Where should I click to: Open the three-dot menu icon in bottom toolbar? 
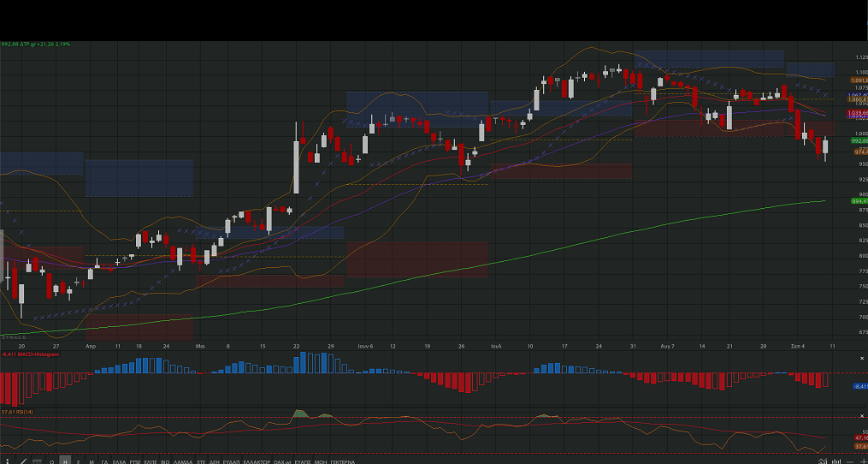coord(7,461)
